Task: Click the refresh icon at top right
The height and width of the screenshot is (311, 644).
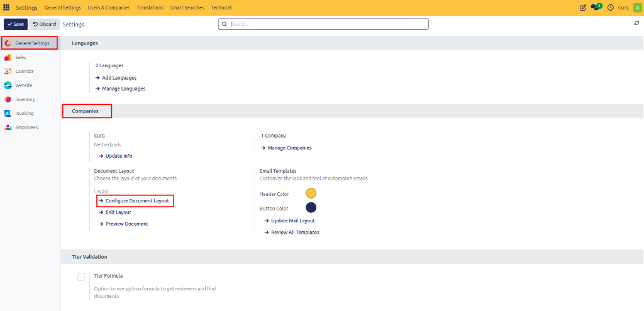Action: coord(636,23)
